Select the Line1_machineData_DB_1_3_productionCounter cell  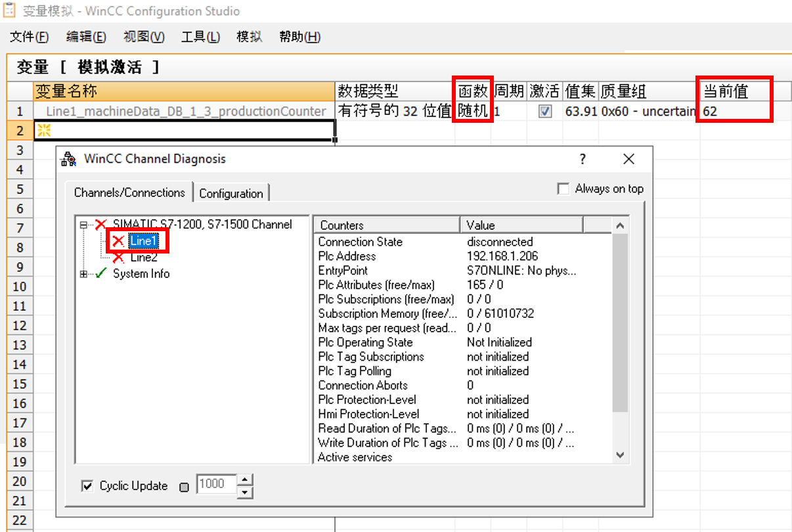point(184,112)
